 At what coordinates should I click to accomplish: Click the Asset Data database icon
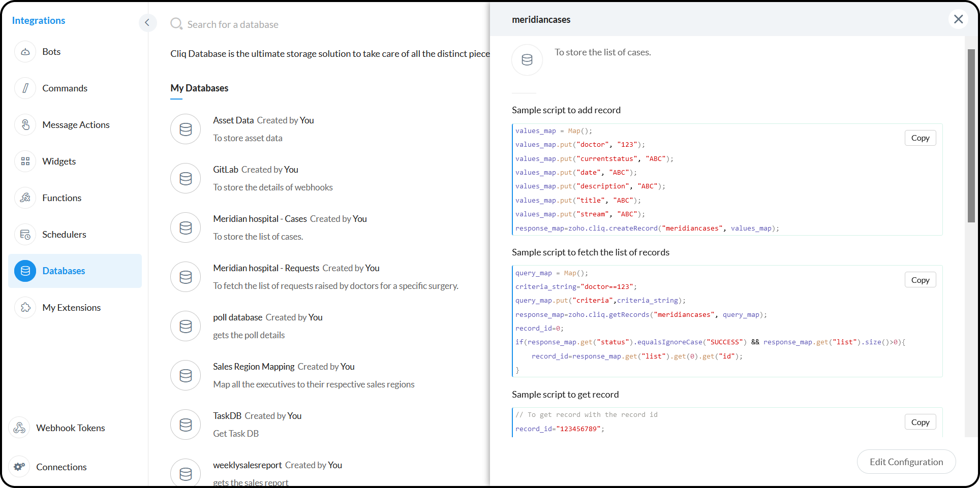[186, 129]
